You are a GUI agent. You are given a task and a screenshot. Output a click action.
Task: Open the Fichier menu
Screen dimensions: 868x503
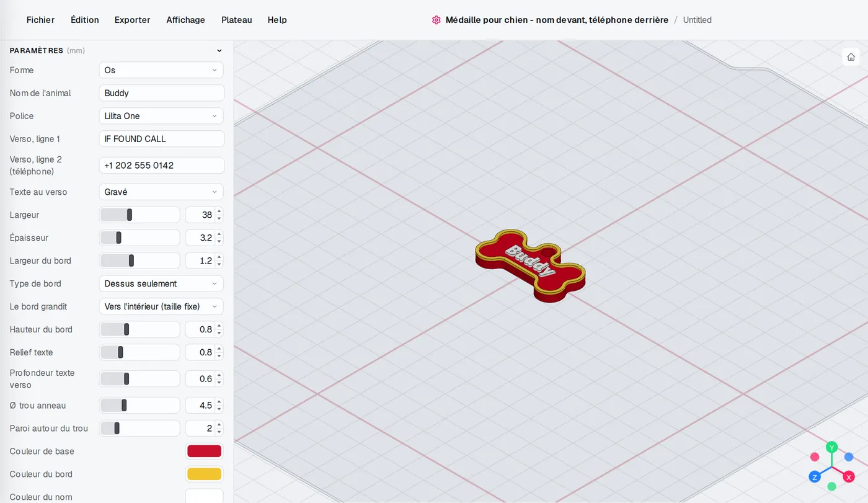point(40,20)
